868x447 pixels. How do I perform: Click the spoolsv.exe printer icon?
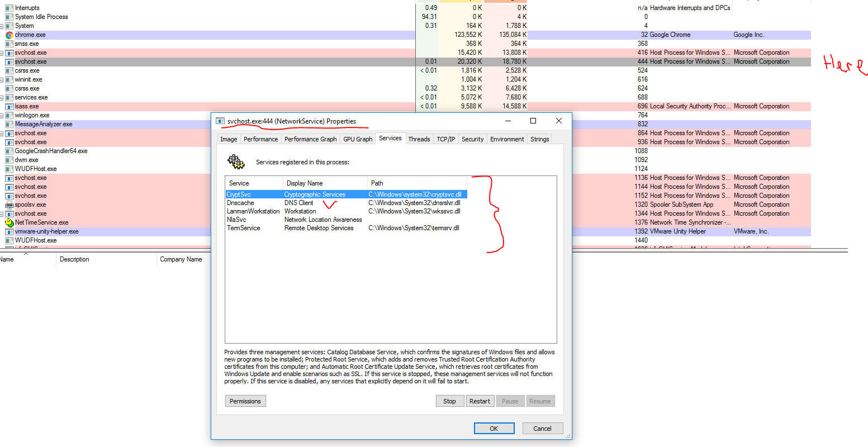[10, 205]
